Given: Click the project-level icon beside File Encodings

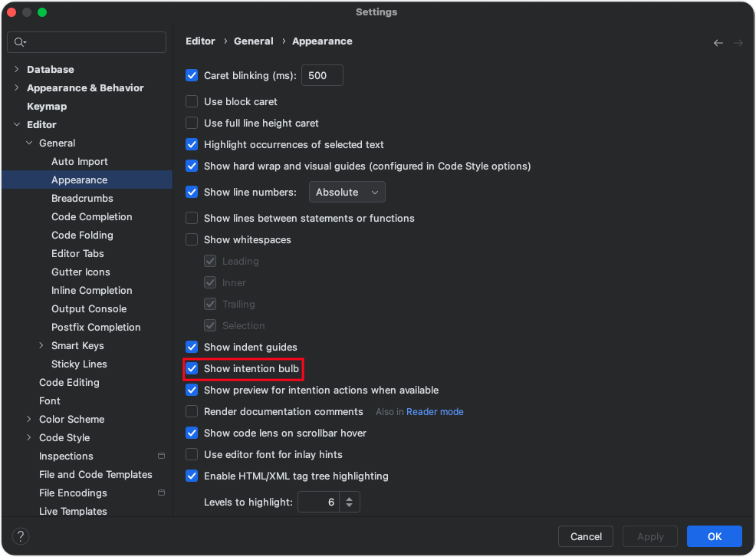Looking at the screenshot, I should [162, 493].
